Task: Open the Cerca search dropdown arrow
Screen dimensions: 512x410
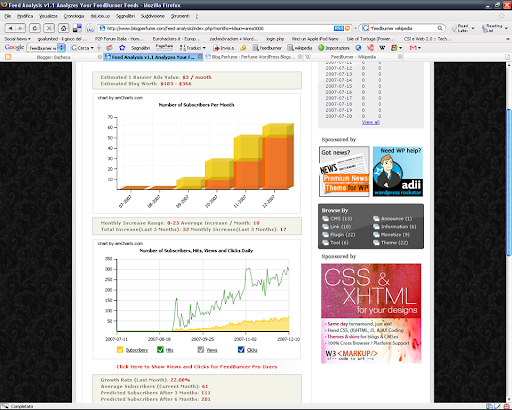Action: (x=92, y=48)
